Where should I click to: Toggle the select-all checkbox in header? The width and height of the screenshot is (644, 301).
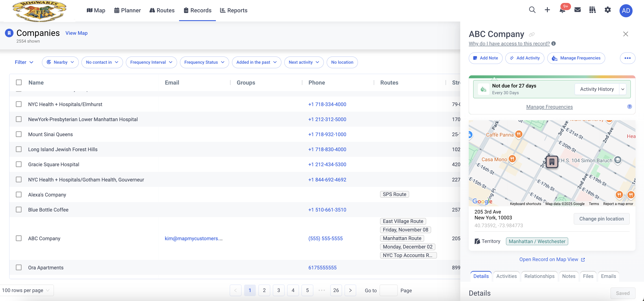(x=19, y=83)
